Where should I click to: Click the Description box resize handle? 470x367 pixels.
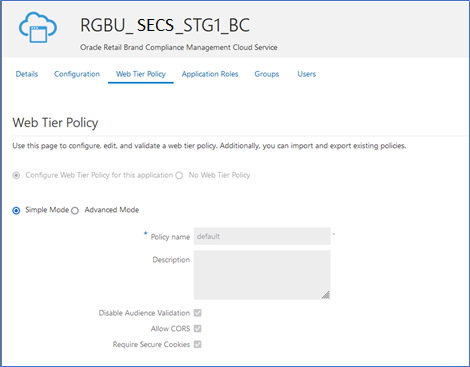click(326, 295)
